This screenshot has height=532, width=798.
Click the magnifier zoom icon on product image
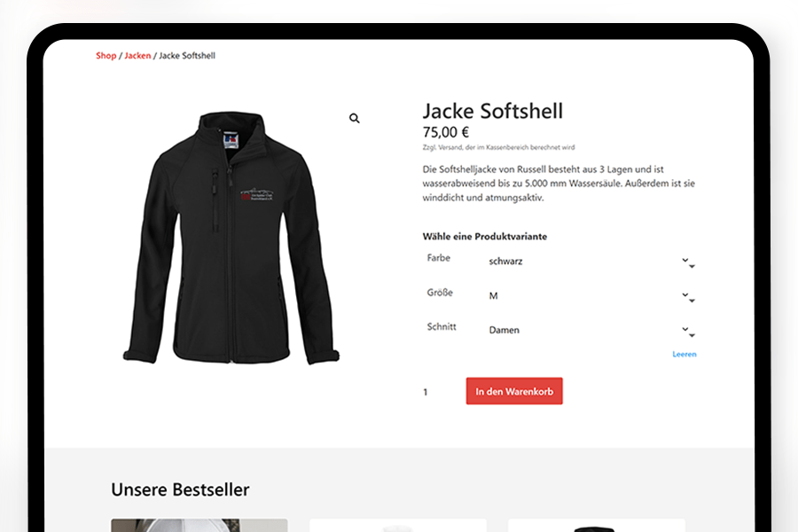pyautogui.click(x=354, y=119)
